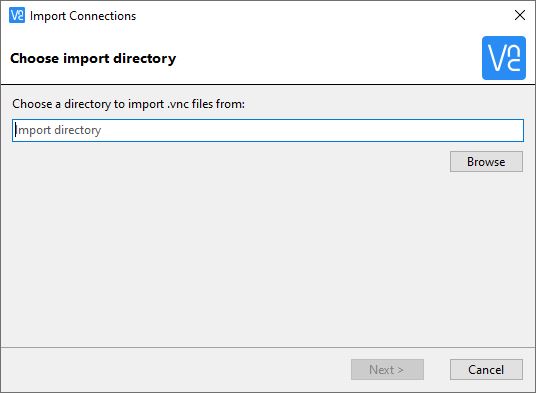Click the '.vnc files from:' portion of label
The width and height of the screenshot is (536, 393).
click(206, 104)
